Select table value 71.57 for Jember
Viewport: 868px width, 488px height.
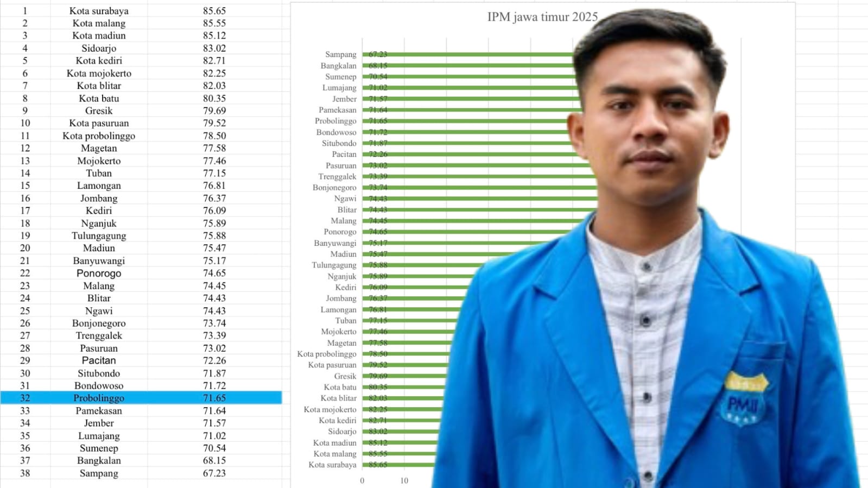coord(214,423)
